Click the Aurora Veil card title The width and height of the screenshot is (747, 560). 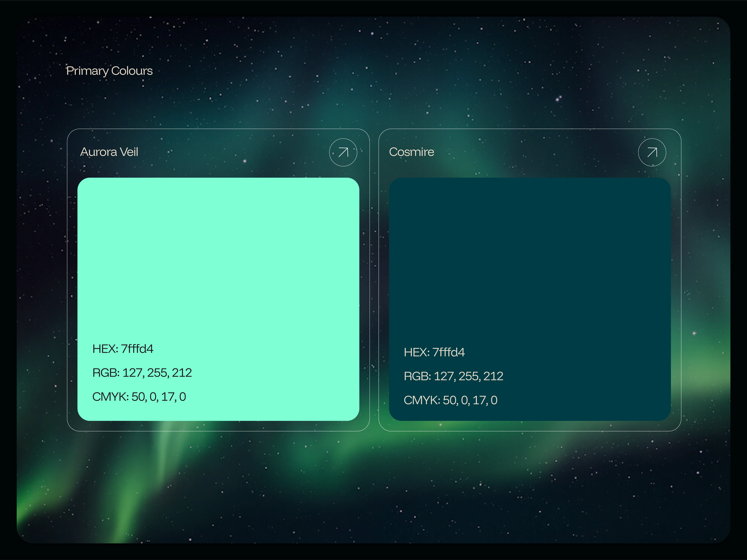109,152
